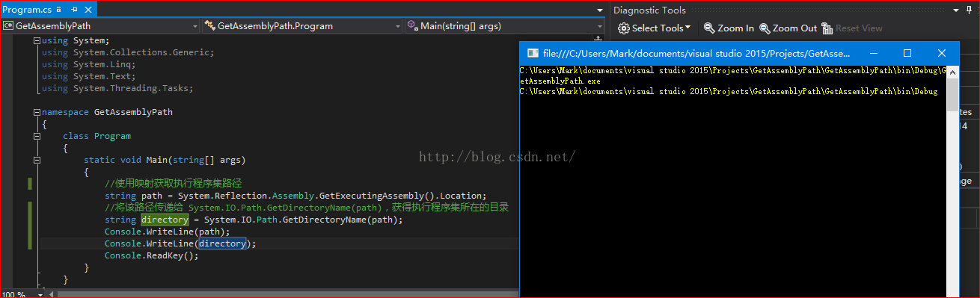Click the Select Tools gear icon
Image resolution: width=980 pixels, height=298 pixels.
pyautogui.click(x=624, y=28)
